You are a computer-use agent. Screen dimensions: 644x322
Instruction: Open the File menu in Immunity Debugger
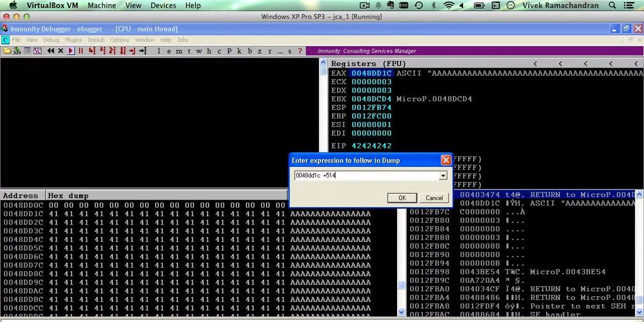pos(16,40)
